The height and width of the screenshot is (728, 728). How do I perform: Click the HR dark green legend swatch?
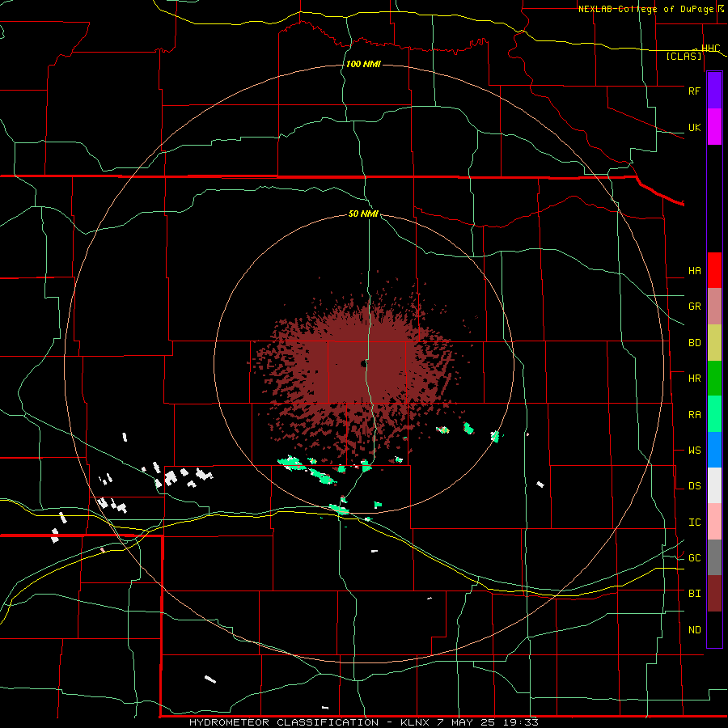click(714, 379)
